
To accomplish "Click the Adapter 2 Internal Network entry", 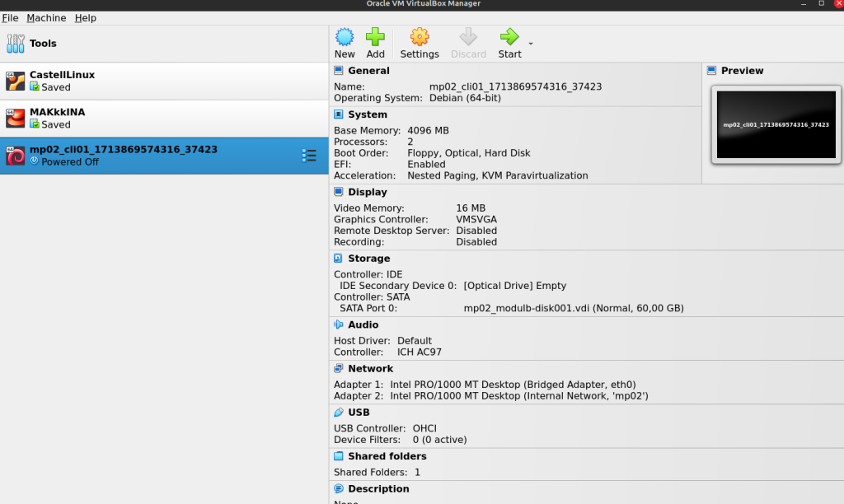I will (x=519, y=396).
